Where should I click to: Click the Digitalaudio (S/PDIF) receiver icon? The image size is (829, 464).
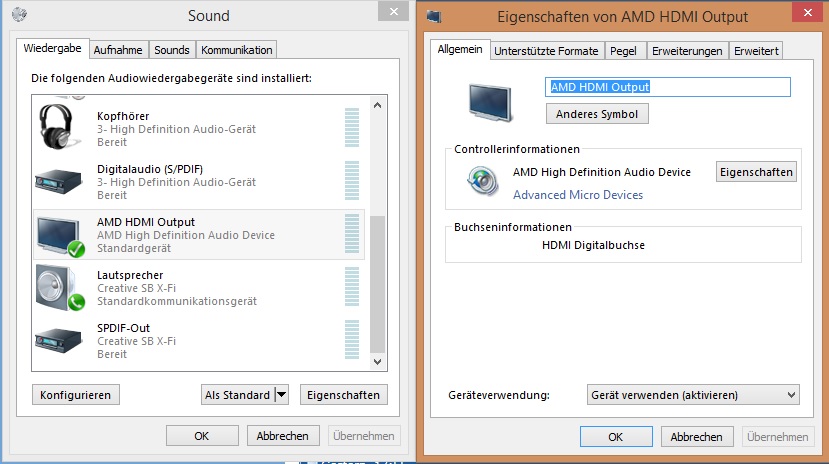pos(59,181)
